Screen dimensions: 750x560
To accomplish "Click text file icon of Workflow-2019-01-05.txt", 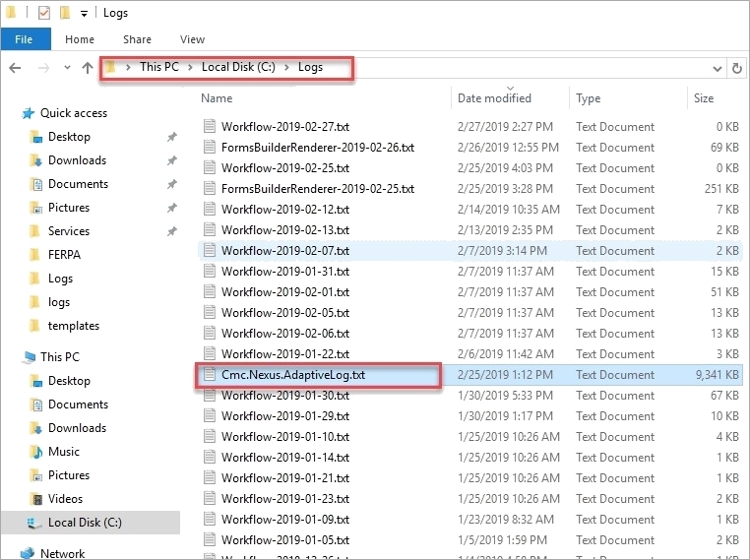I will click(209, 539).
